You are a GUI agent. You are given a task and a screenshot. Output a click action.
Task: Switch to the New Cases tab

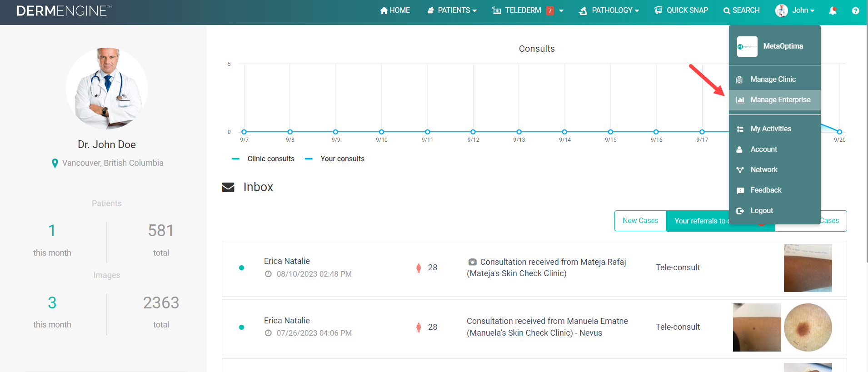(x=640, y=221)
